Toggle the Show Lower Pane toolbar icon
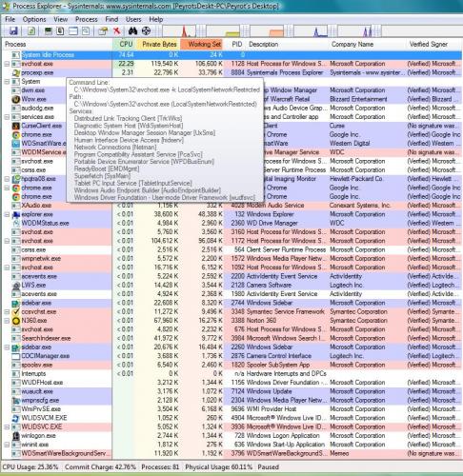Viewport: 463px width, 476px height. click(73, 31)
